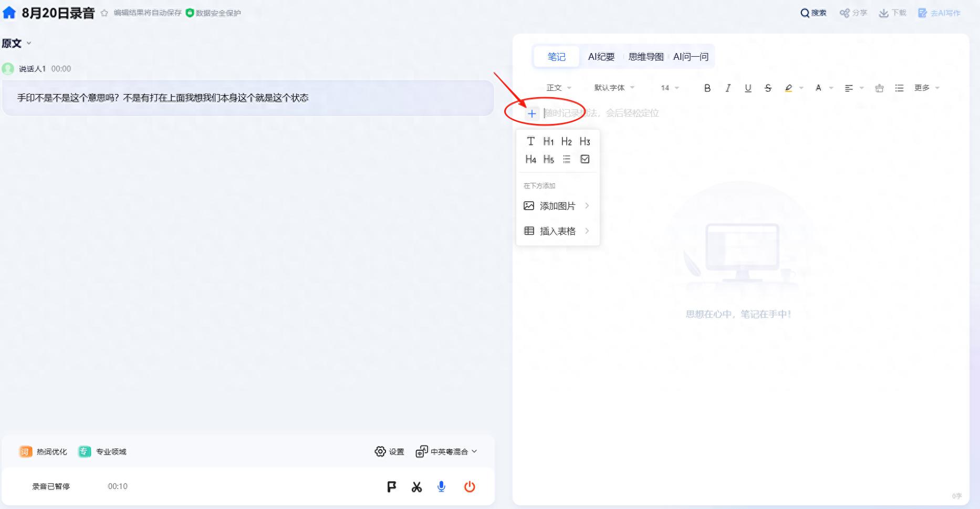Resume recording with the microphone icon
The image size is (980, 509).
(x=442, y=487)
